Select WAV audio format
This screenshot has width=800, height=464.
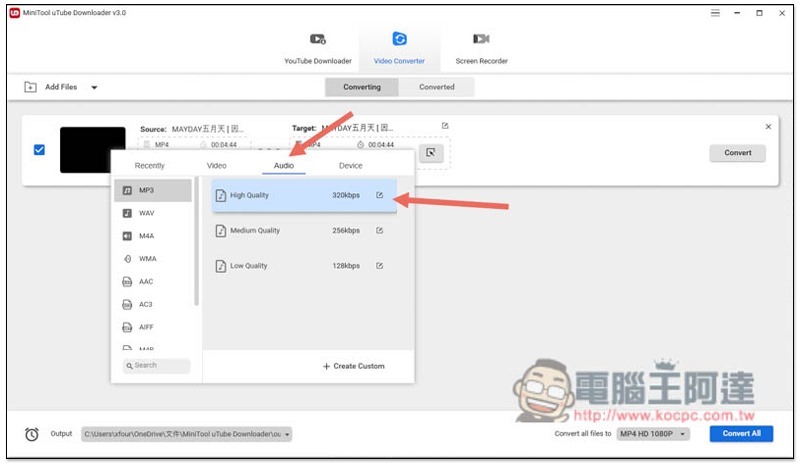(x=153, y=213)
